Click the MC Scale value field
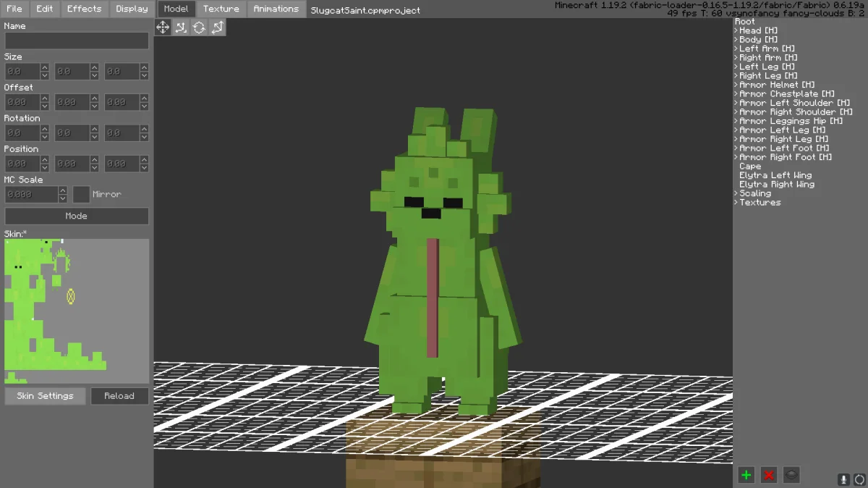Image resolution: width=868 pixels, height=488 pixels. [32, 195]
